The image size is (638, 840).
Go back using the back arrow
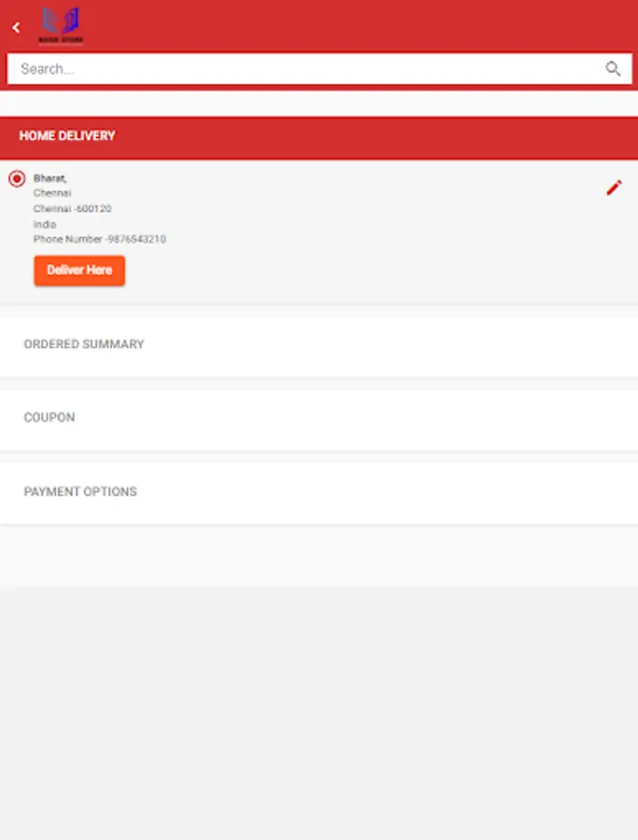tap(17, 27)
